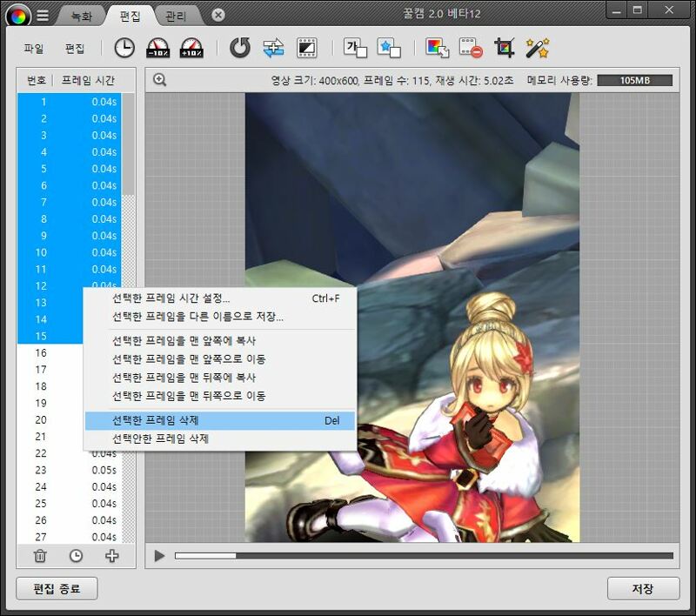Select '선택한 프레임을 맨 뒤쪽에 복사'
The height and width of the screenshot is (616, 696).
(220, 378)
